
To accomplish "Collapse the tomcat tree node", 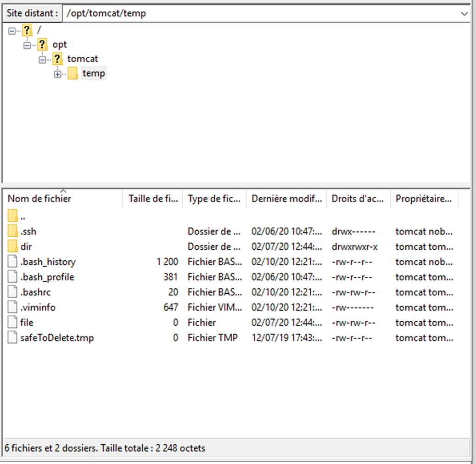I will [x=43, y=59].
